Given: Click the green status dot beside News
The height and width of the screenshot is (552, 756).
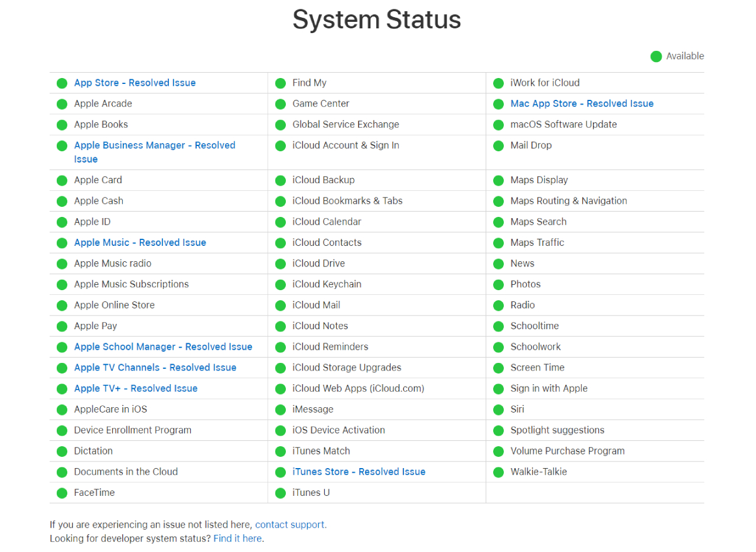Looking at the screenshot, I should [498, 264].
